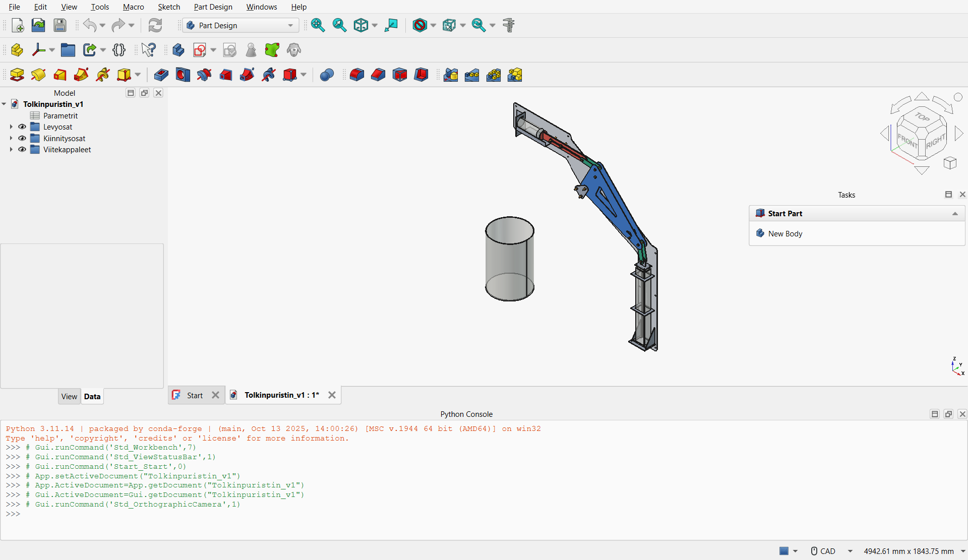
Task: Create new Body icon
Action: (x=178, y=50)
